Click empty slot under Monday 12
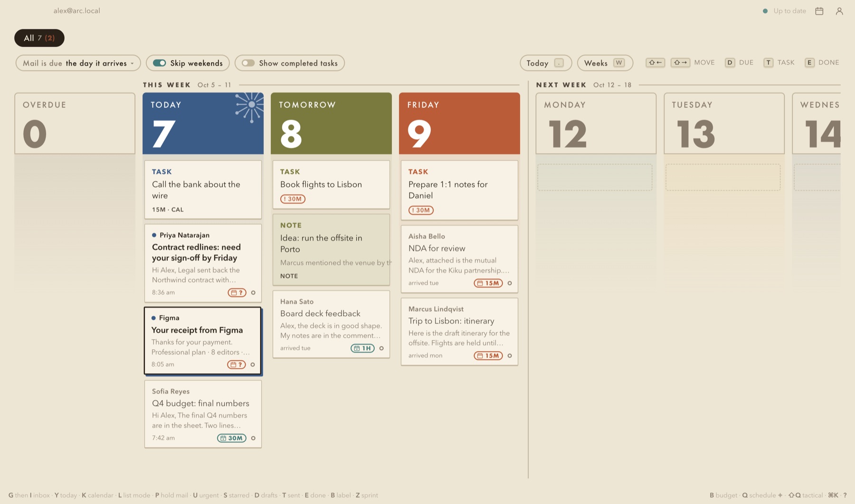855x504 pixels. pos(595,177)
